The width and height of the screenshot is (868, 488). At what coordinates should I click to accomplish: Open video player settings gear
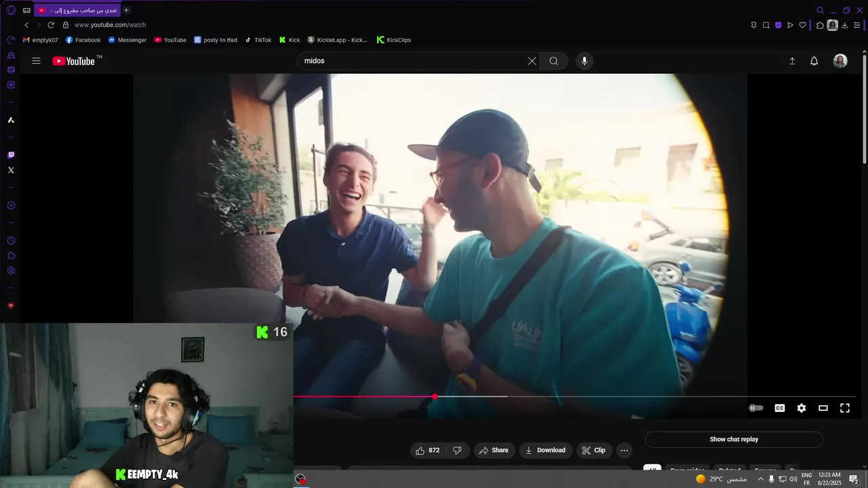pyautogui.click(x=802, y=408)
